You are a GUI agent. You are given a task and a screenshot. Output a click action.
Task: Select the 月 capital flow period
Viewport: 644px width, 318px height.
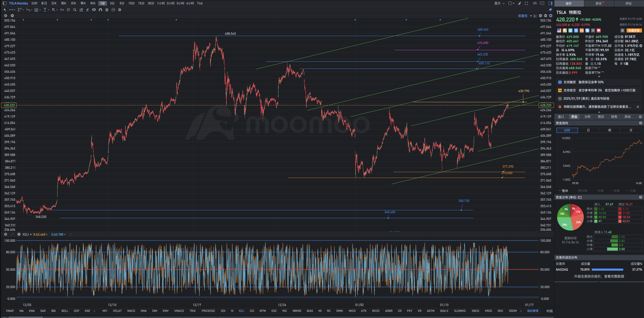point(631,130)
